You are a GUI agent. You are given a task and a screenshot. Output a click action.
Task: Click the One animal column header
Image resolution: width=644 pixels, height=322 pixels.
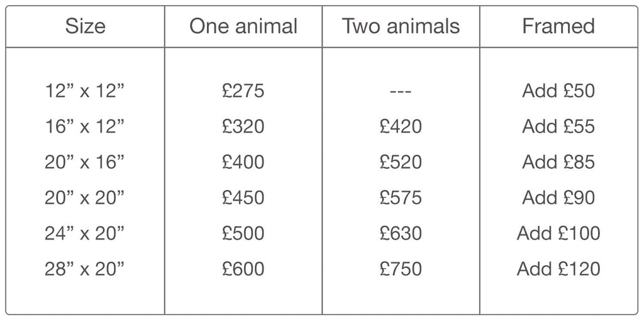click(x=243, y=26)
